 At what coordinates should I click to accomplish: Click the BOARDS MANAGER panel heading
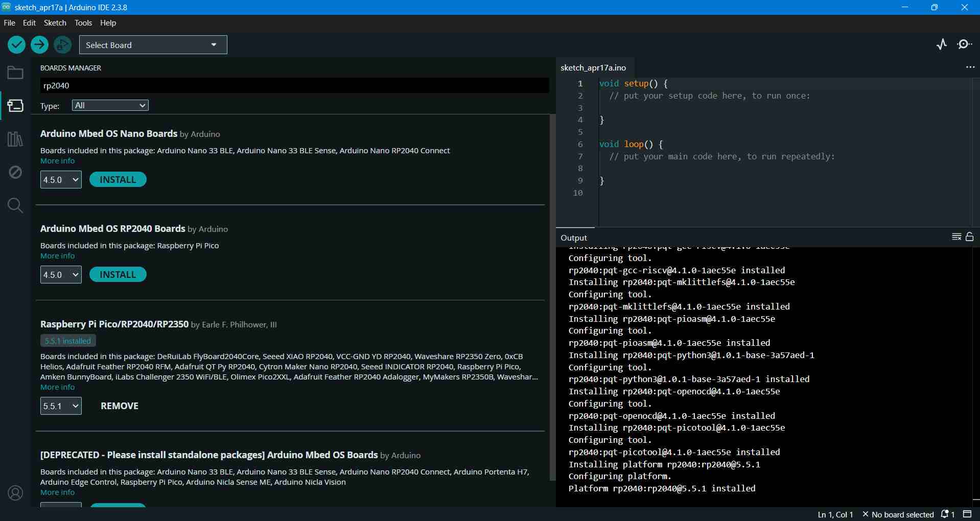[71, 68]
